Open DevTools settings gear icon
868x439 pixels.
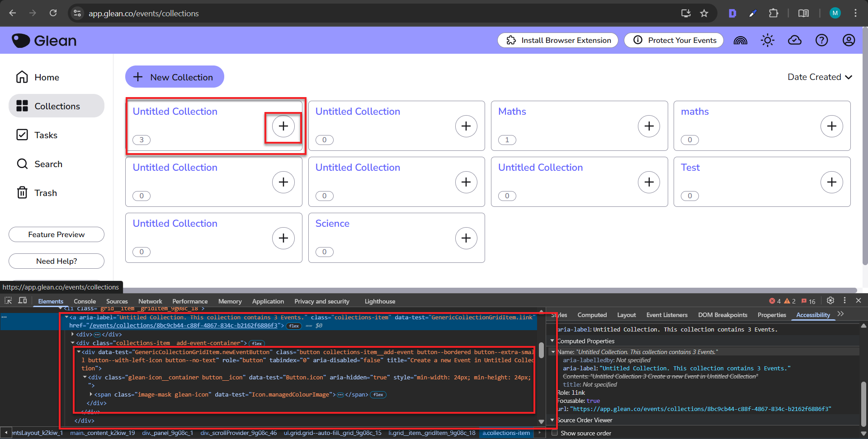(830, 301)
